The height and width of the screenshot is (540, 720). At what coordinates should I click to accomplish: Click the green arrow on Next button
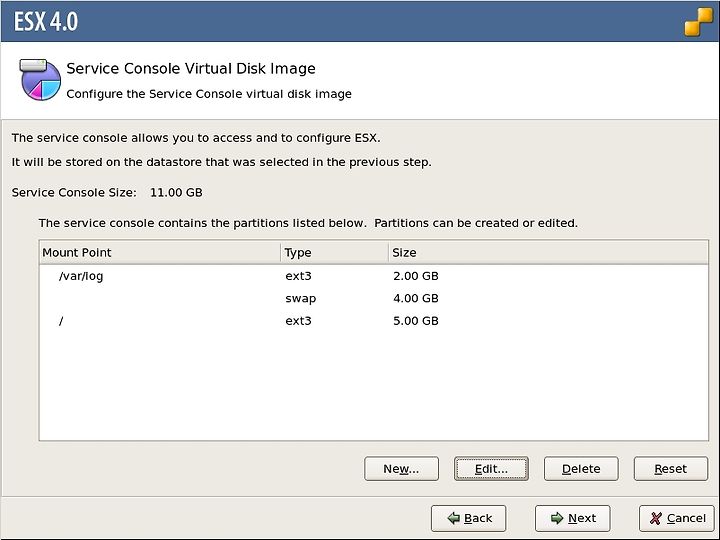(x=557, y=518)
